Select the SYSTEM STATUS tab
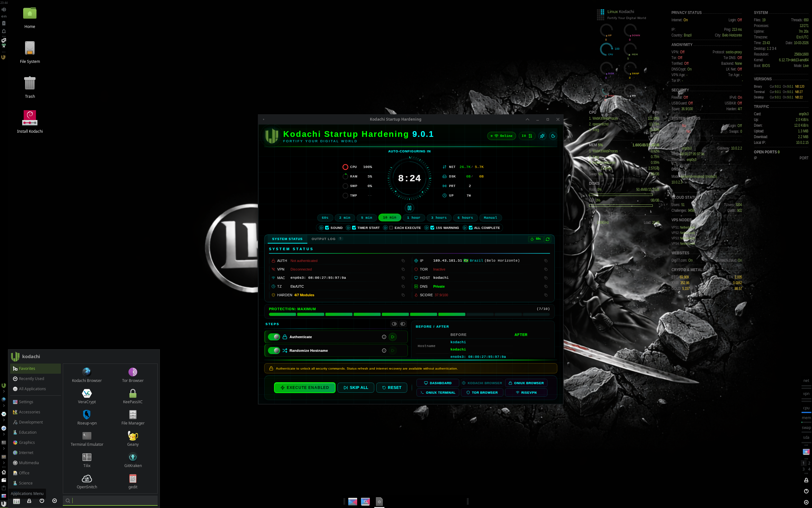Viewport: 812px width, 508px height. click(287, 239)
